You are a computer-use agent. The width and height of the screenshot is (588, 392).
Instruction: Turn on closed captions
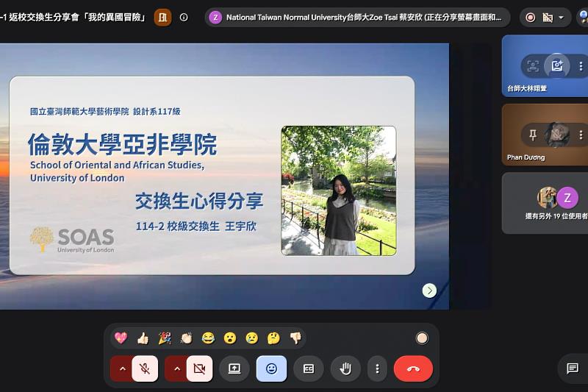309,368
